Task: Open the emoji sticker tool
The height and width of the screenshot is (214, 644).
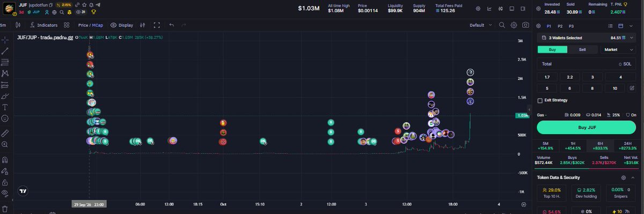Action: click(x=5, y=118)
